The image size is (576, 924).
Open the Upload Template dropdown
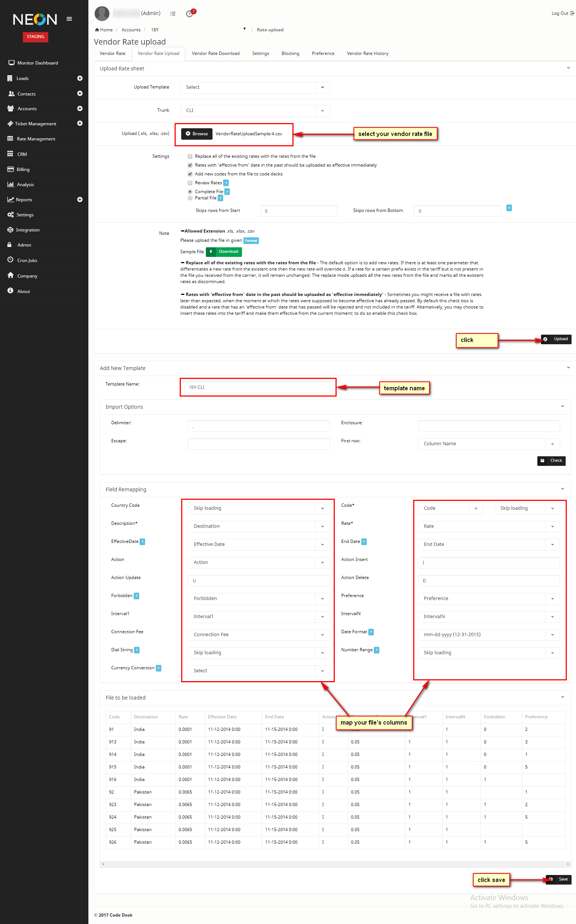254,87
